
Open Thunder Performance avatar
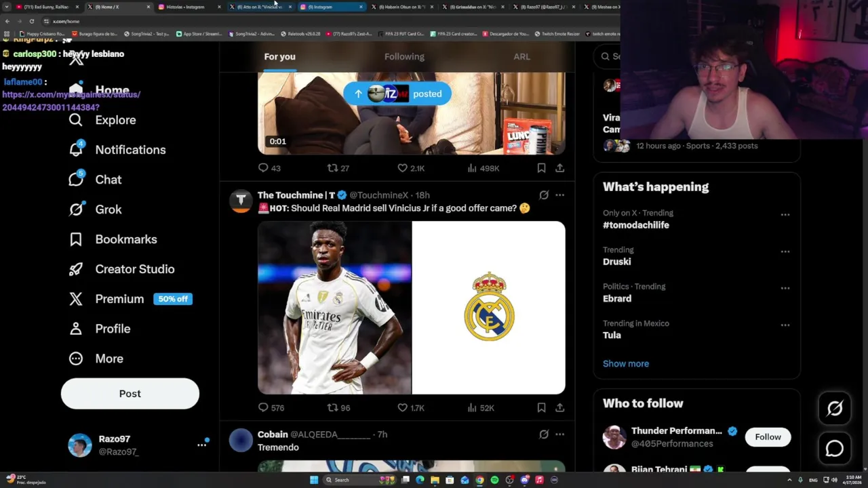tap(614, 437)
